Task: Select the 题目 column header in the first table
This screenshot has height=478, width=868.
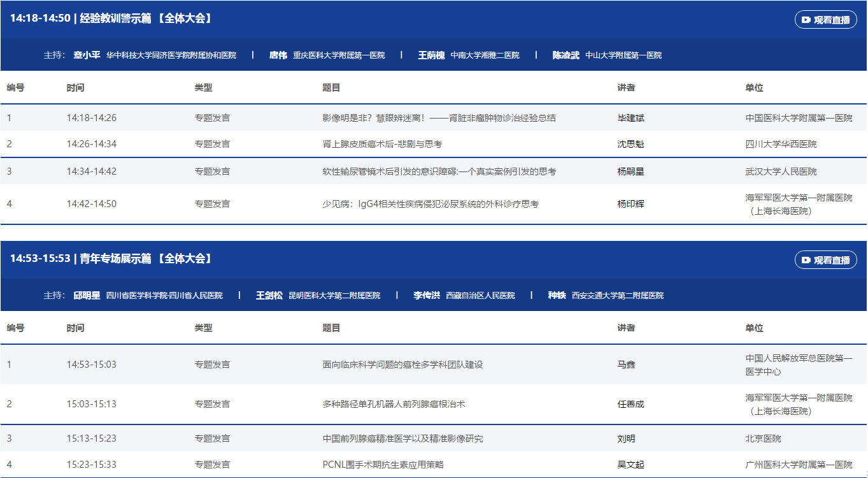Action: pos(331,88)
